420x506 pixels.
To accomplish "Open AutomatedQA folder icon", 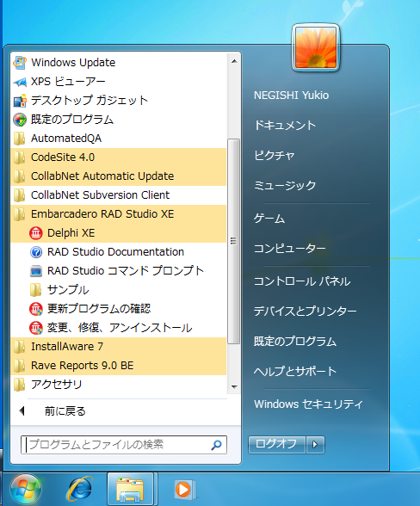I will pyautogui.click(x=20, y=139).
